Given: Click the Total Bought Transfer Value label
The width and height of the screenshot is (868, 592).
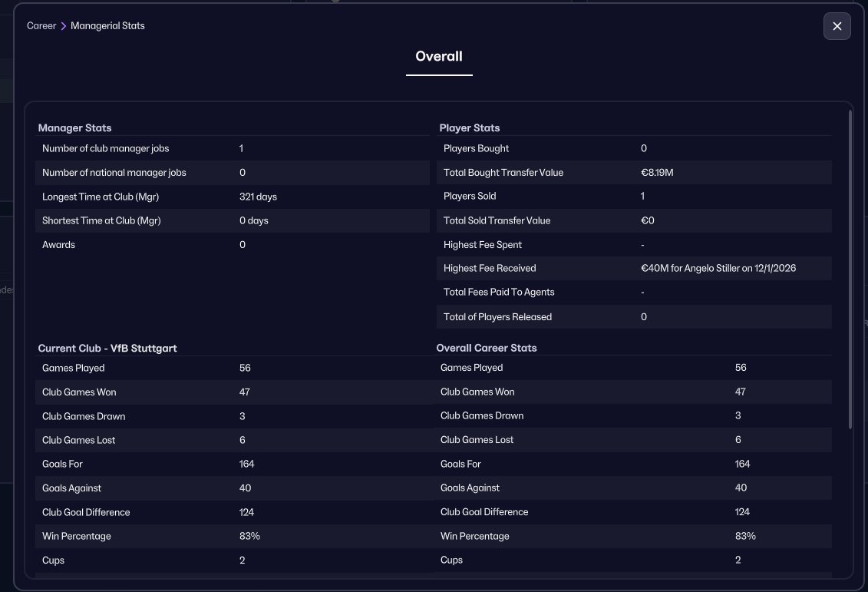Looking at the screenshot, I should [x=503, y=172].
